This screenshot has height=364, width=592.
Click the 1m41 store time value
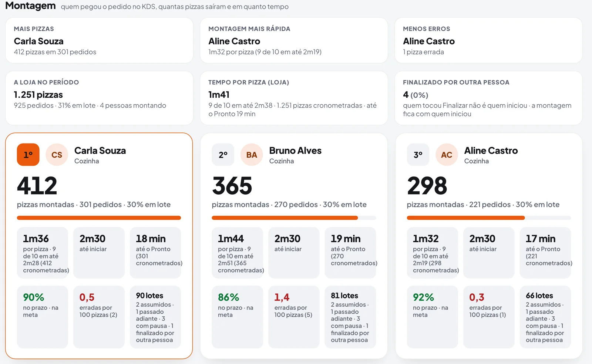click(x=219, y=95)
